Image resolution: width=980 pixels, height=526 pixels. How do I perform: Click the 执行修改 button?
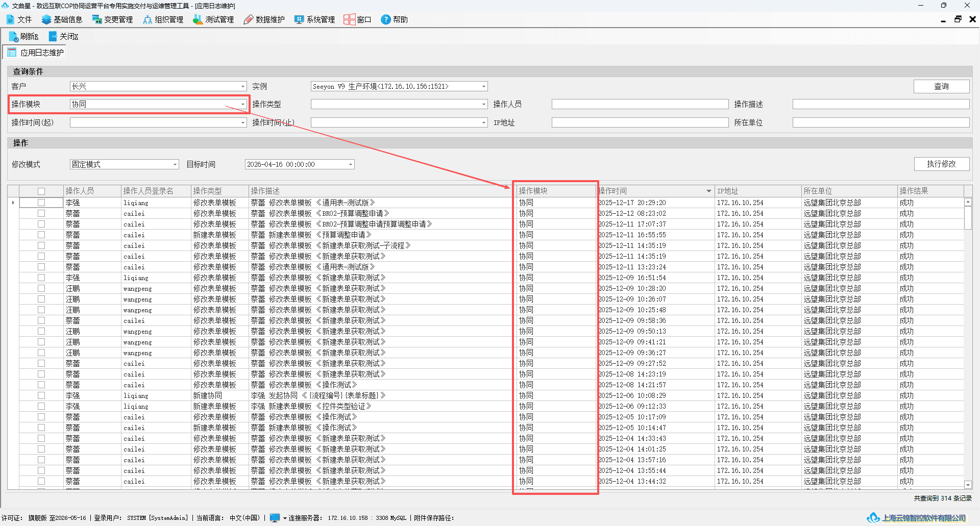[x=941, y=164]
